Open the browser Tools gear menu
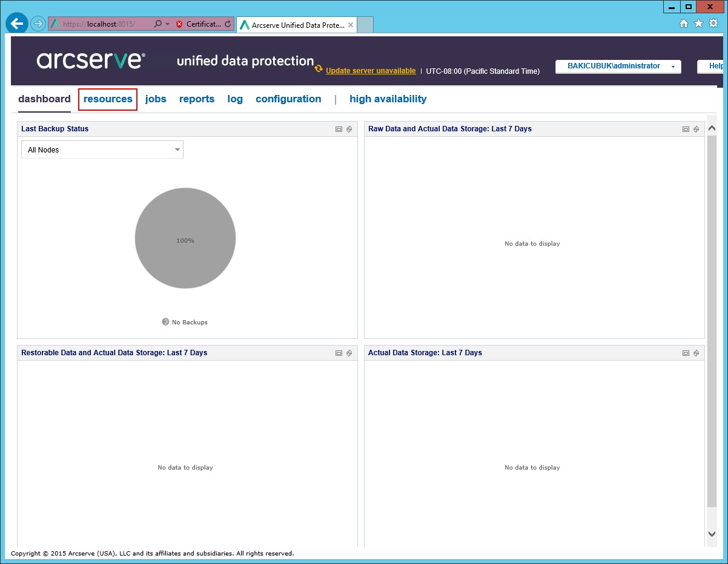Screen dimensions: 728x564 [x=713, y=23]
